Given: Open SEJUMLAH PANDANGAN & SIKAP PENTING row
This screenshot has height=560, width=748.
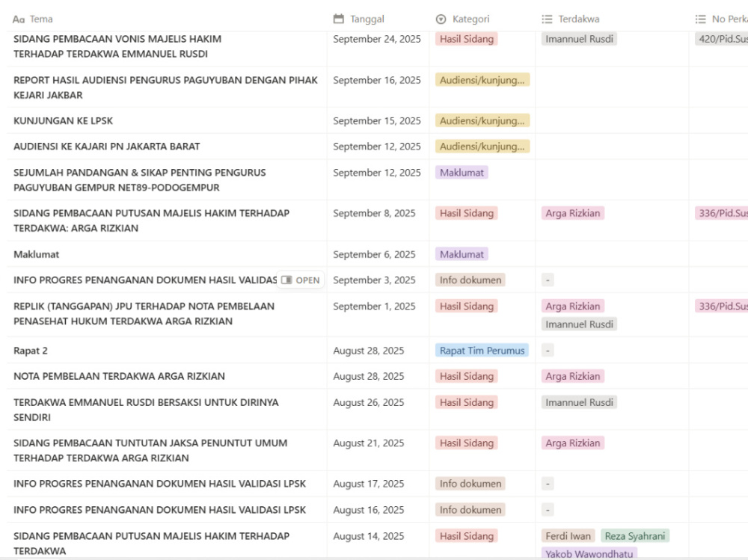Looking at the screenshot, I should (139, 180).
